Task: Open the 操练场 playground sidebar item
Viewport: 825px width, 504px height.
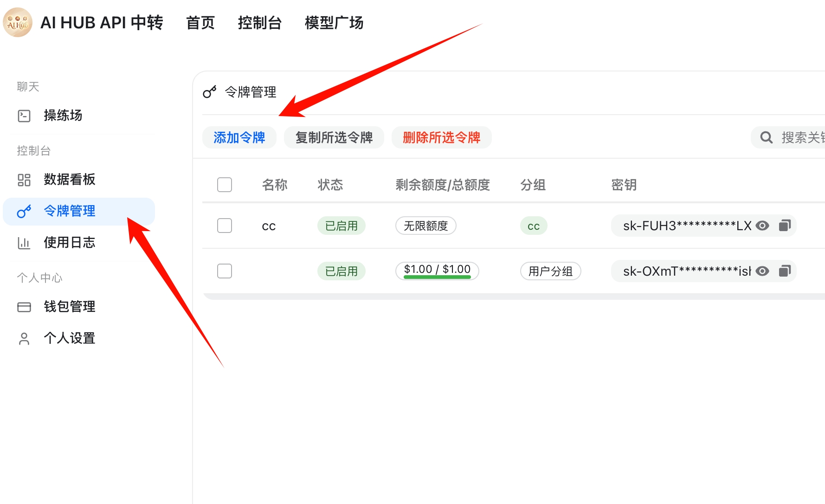Action: tap(63, 116)
